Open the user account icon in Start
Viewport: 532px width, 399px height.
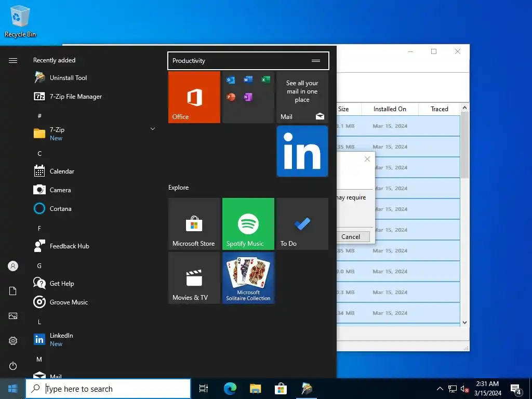click(13, 266)
